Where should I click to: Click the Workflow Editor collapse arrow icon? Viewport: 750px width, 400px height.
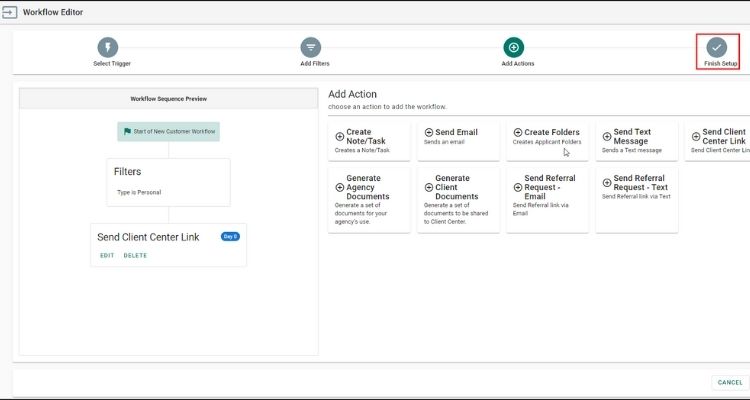pos(10,12)
